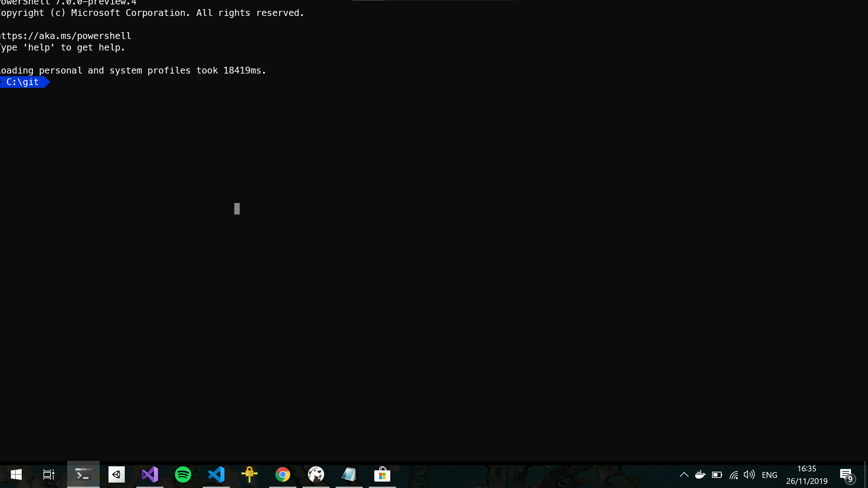Open Plastic SCM via the padlock icon

click(250, 474)
